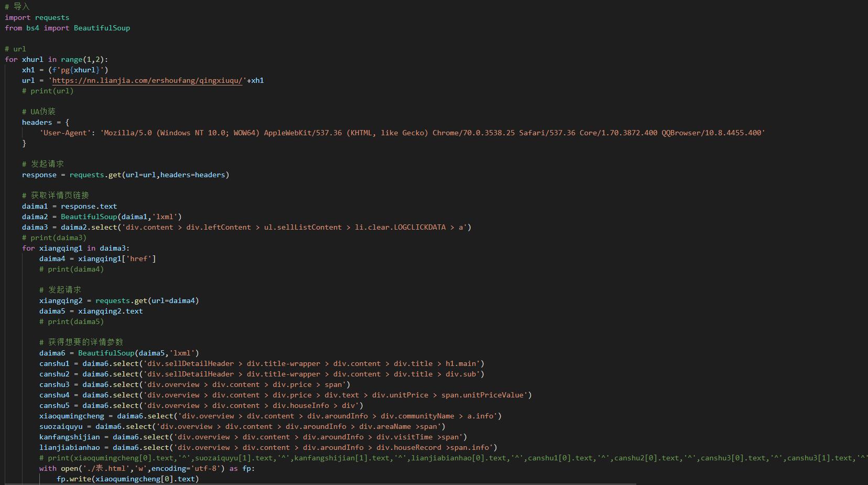868x485 pixels.
Task: Click the 'headers = {' line
Action: pyautogui.click(x=45, y=122)
